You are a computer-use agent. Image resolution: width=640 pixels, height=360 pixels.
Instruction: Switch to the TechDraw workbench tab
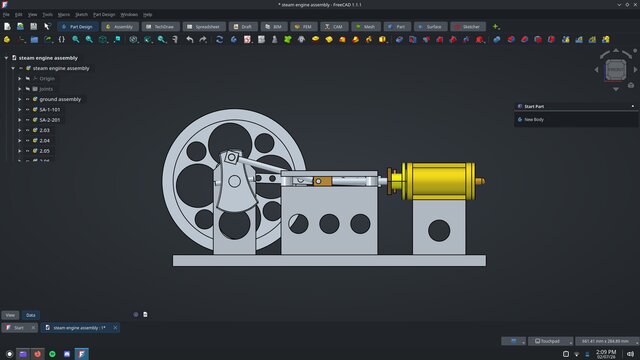pyautogui.click(x=160, y=27)
